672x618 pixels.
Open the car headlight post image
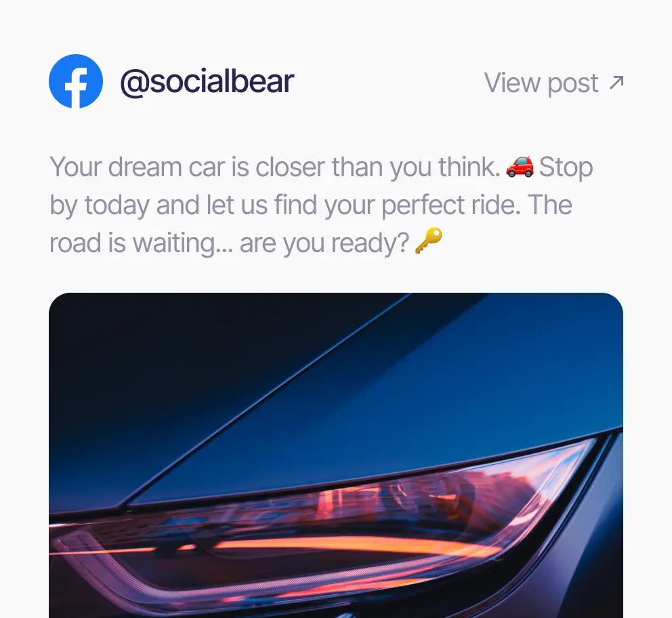click(x=336, y=455)
